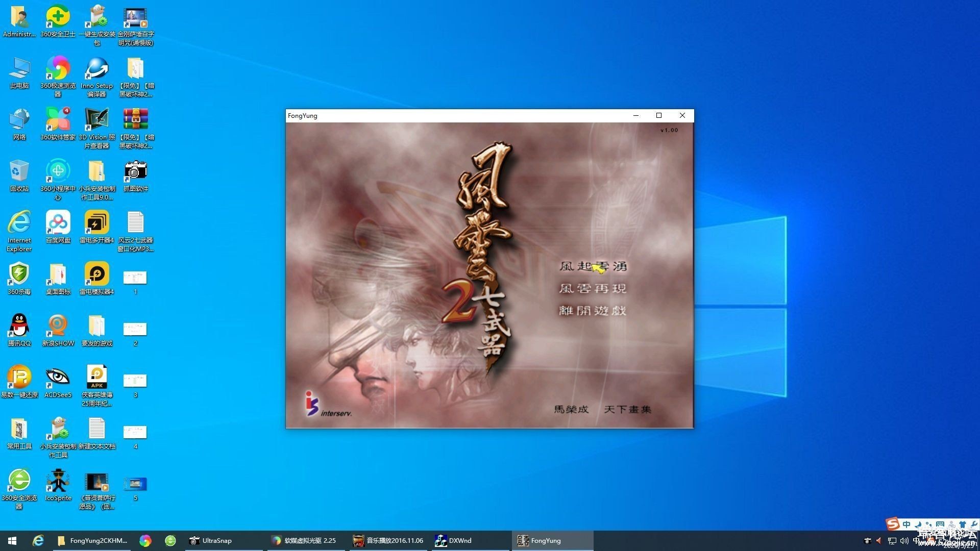Select image file thumbnail named 5
Screen dimensions: 980x551
[x=135, y=489]
